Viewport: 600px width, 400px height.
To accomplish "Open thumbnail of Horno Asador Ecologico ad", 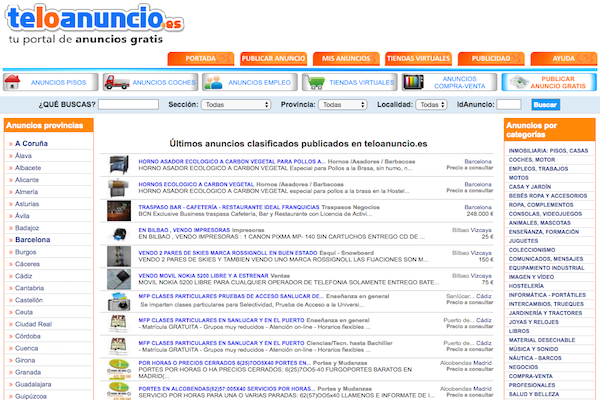I will (x=119, y=165).
